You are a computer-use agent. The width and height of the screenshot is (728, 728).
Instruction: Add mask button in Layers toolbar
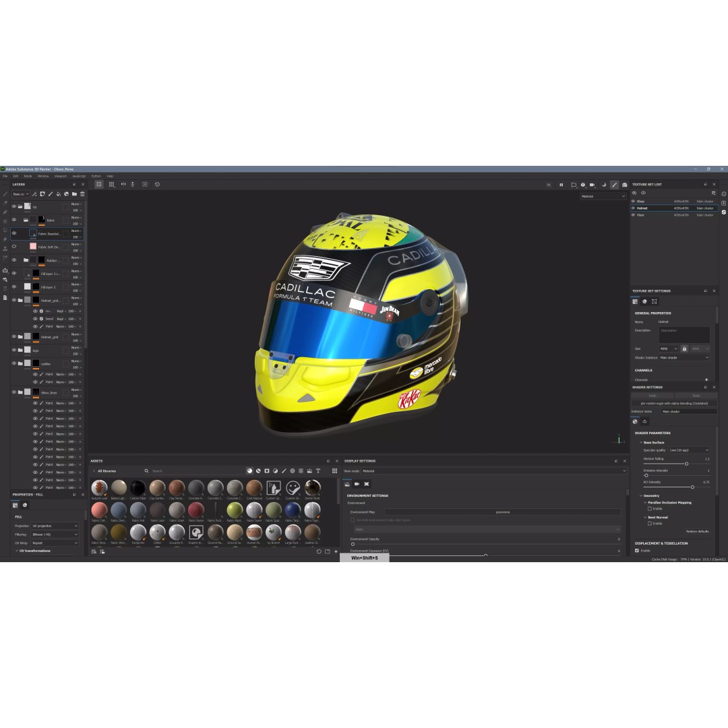pos(42,194)
